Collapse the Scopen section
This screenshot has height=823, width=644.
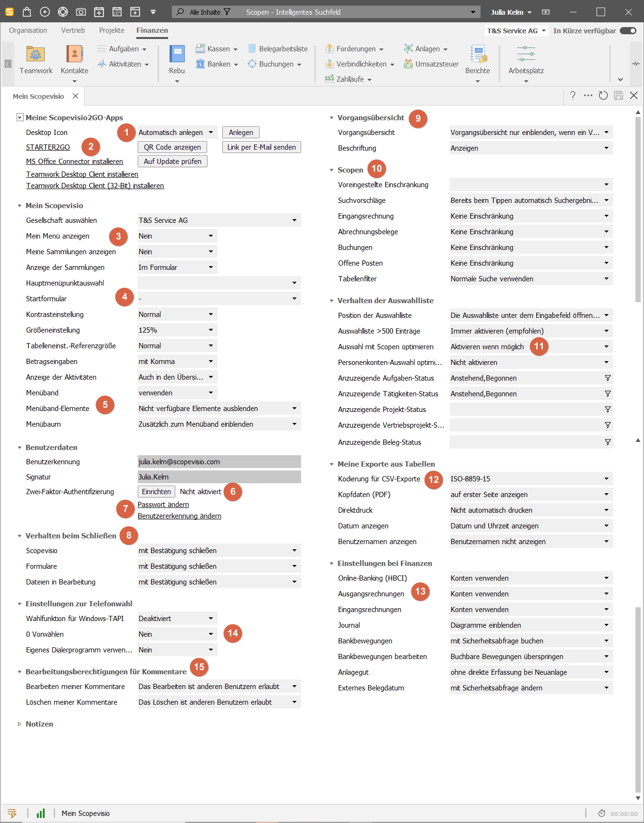331,170
